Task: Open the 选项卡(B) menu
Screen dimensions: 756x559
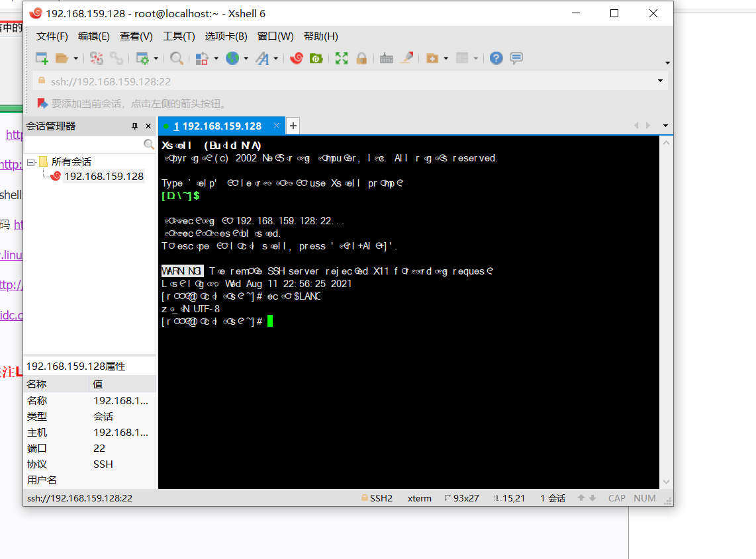Action: (x=226, y=36)
